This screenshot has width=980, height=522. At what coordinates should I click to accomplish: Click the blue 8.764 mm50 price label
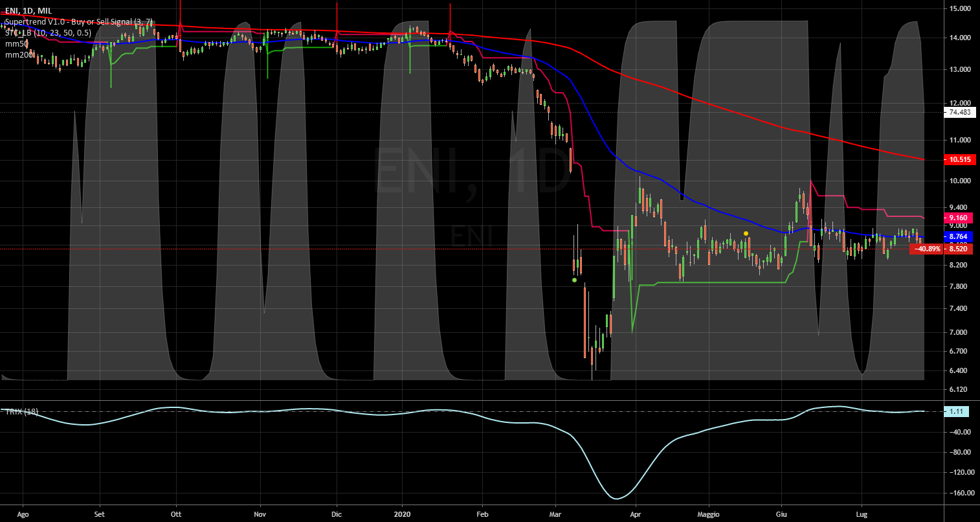pos(959,237)
